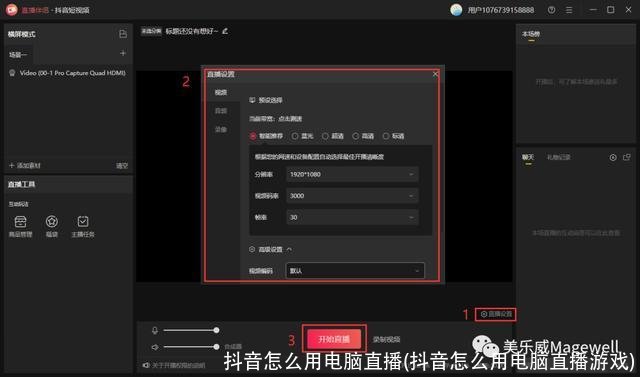640x377 pixels.
Task: Mute the speaker volume icon
Action: (x=155, y=347)
